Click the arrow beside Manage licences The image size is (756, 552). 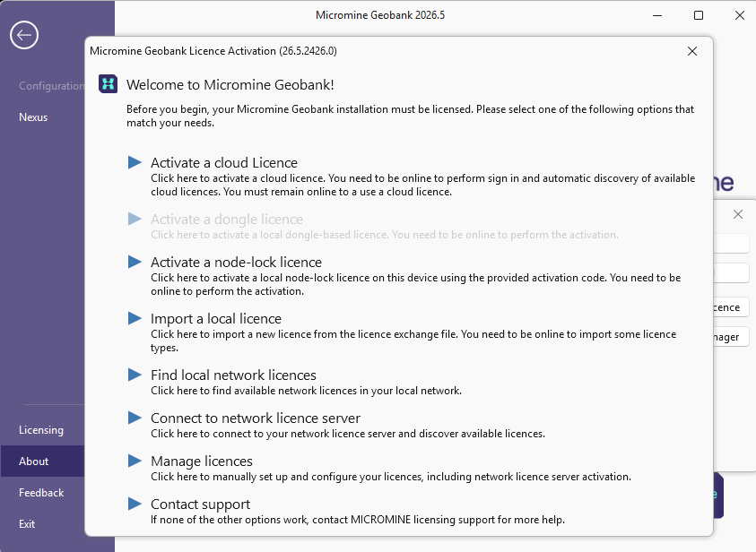[135, 461]
